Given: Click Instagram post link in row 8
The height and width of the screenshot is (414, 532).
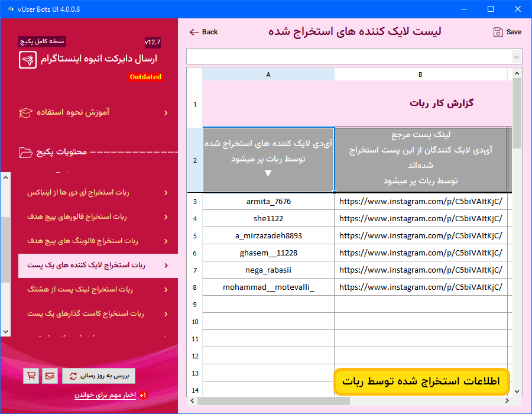Looking at the screenshot, I should point(421,287).
